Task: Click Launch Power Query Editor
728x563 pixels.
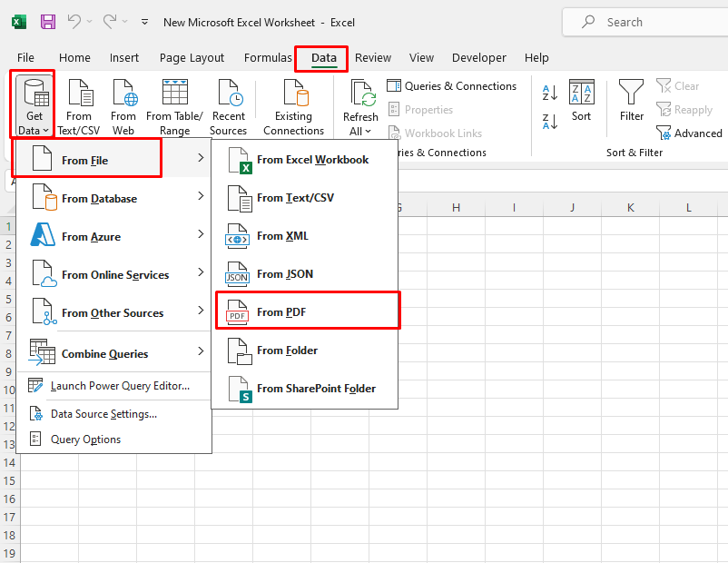Action: coord(113,386)
